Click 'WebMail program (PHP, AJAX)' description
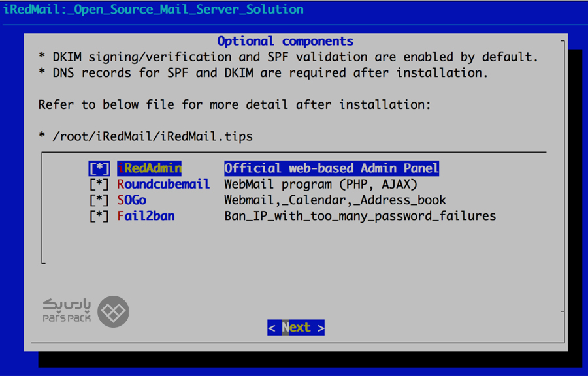The width and height of the screenshot is (588, 376). (321, 184)
